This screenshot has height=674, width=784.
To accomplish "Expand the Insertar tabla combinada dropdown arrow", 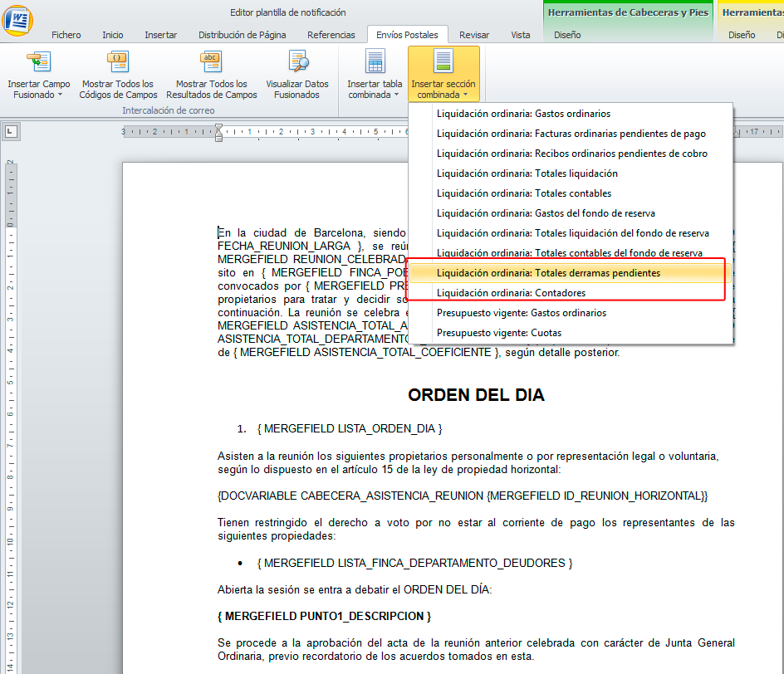I will tap(395, 95).
